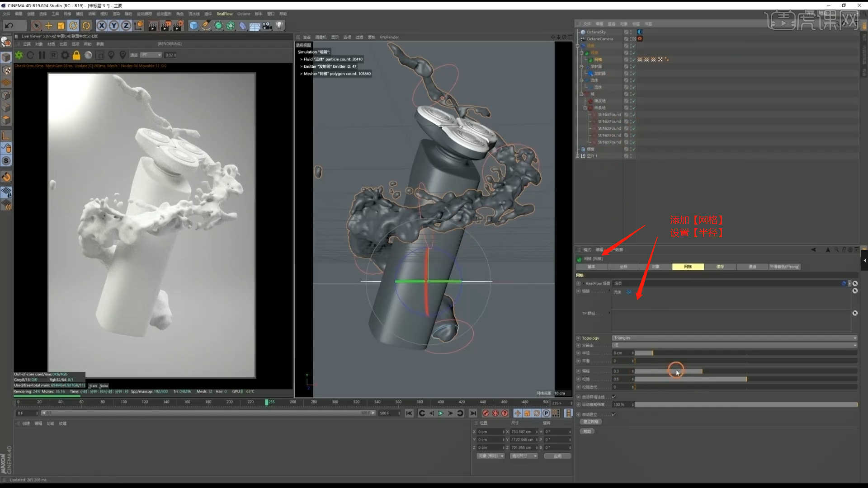Click the radius value field 8 cm

click(623, 353)
